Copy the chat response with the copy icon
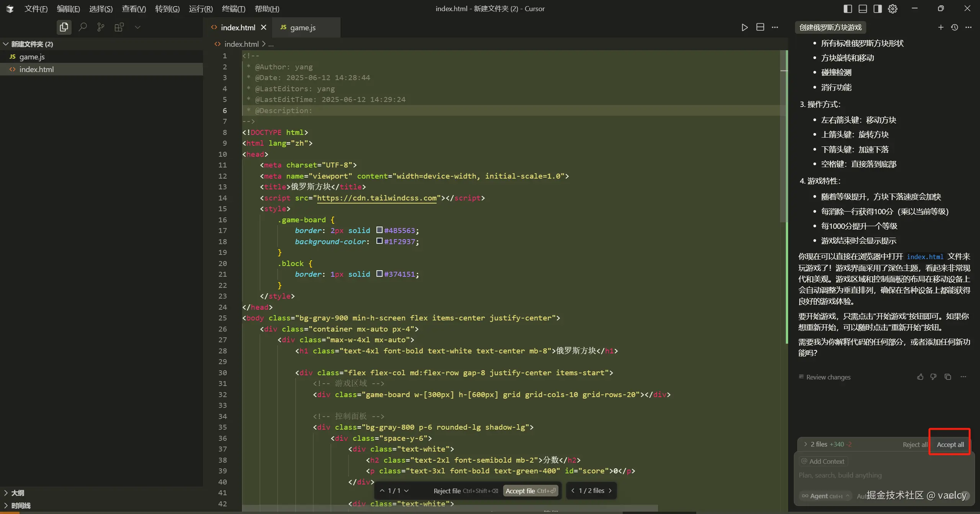Image resolution: width=980 pixels, height=514 pixels. 948,377
